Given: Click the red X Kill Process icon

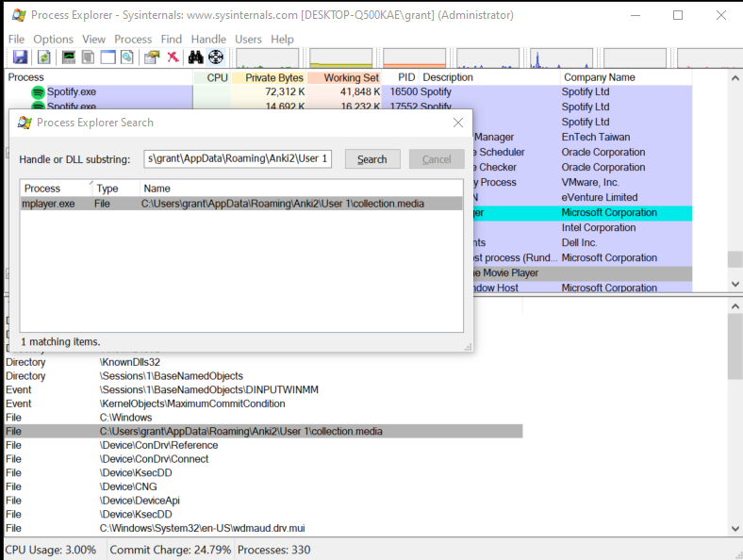Looking at the screenshot, I should pyautogui.click(x=173, y=58).
